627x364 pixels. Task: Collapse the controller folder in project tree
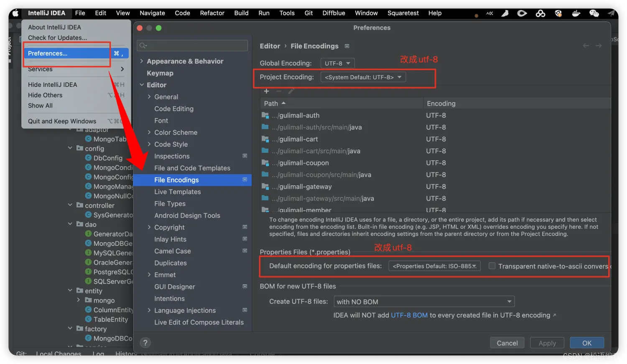pyautogui.click(x=70, y=205)
